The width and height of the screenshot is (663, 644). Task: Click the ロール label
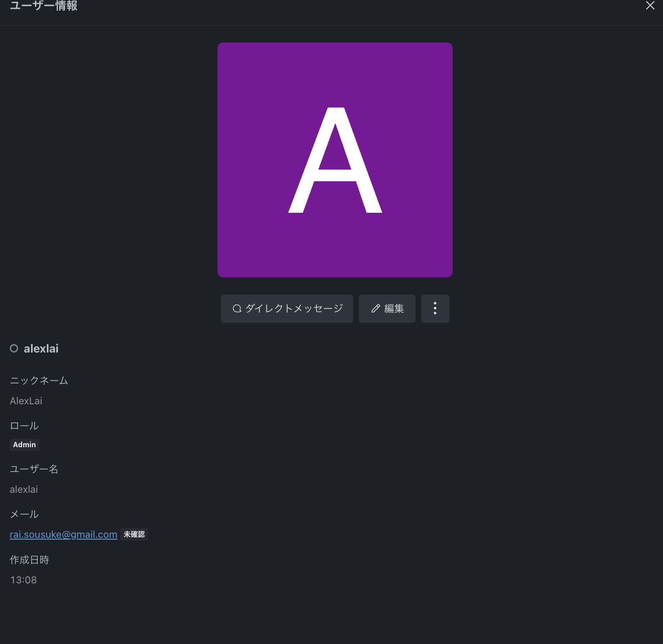click(x=24, y=426)
